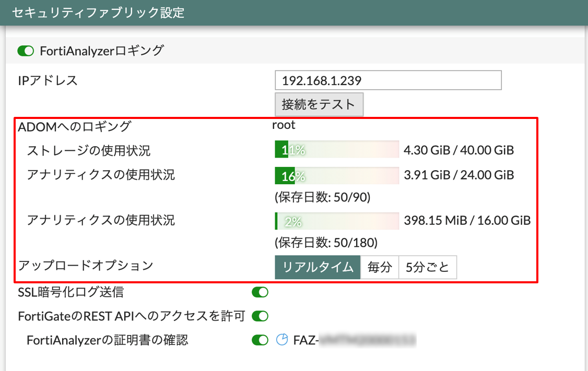Click the 16% analytics usage bar
Screen dimensions: 588x371
point(337,175)
